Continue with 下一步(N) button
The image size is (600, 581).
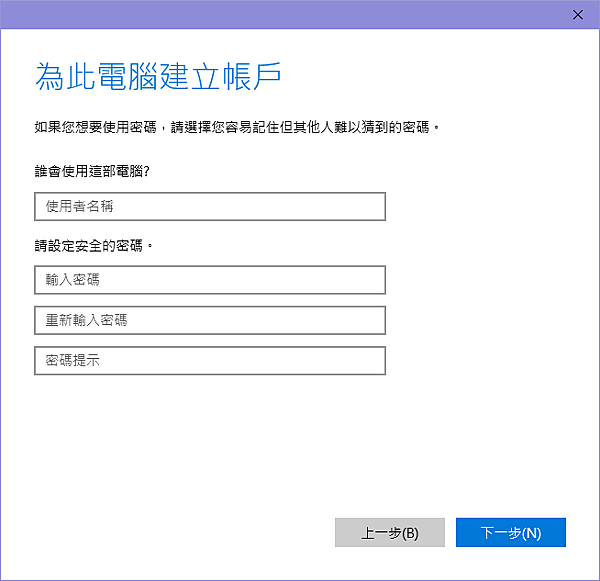510,532
